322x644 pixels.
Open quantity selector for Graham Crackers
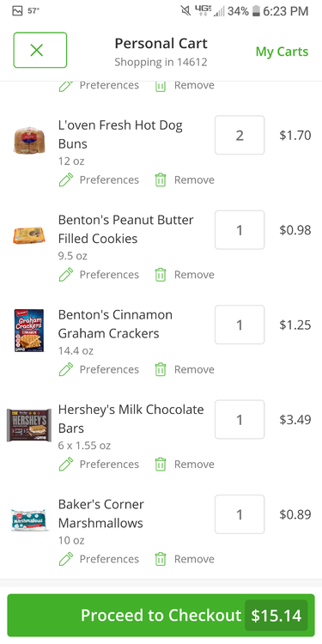[240, 325]
